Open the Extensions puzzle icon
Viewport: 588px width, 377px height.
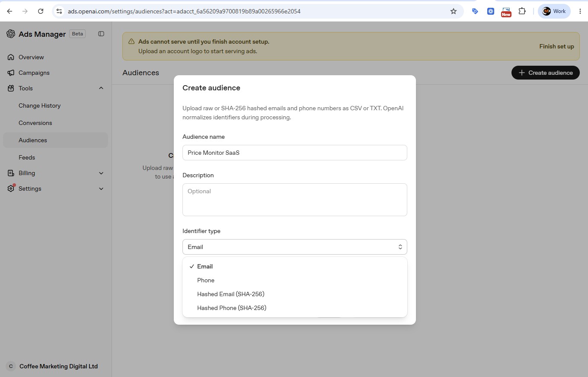pyautogui.click(x=522, y=11)
